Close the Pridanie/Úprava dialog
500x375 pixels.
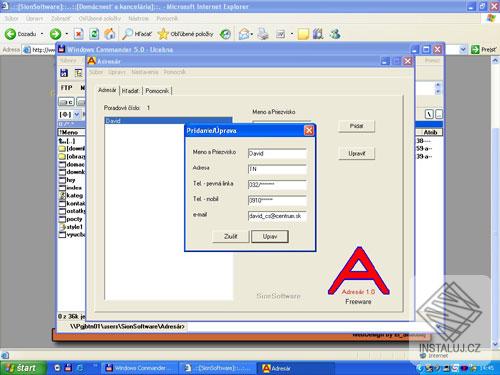309,130
